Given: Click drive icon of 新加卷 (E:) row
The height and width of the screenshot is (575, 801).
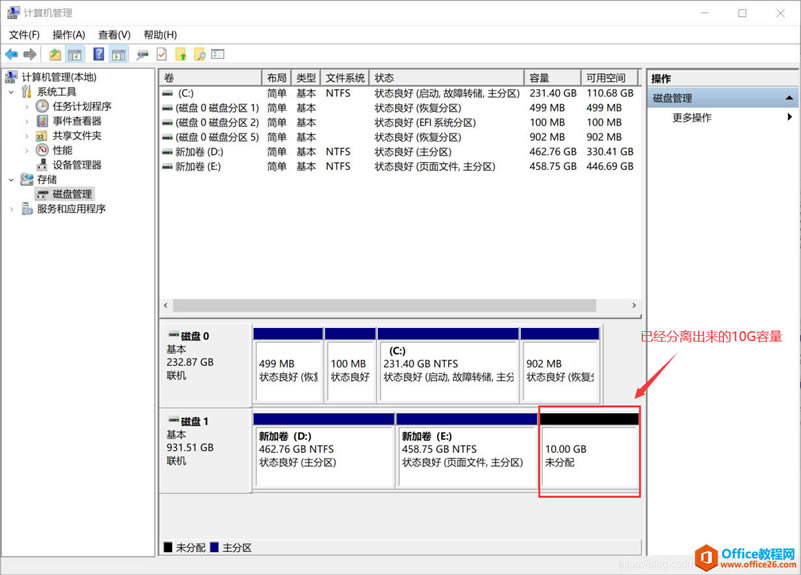Looking at the screenshot, I should [167, 167].
